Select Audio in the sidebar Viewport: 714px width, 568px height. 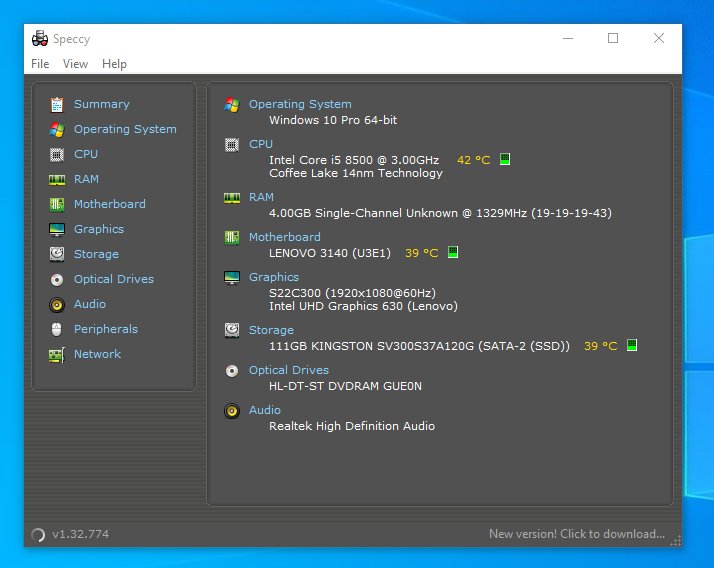90,304
